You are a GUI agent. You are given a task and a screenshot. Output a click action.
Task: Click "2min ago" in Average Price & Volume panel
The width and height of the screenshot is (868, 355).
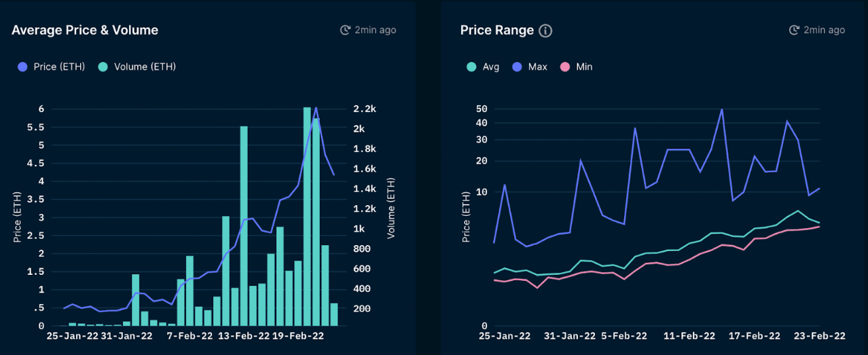coord(376,30)
